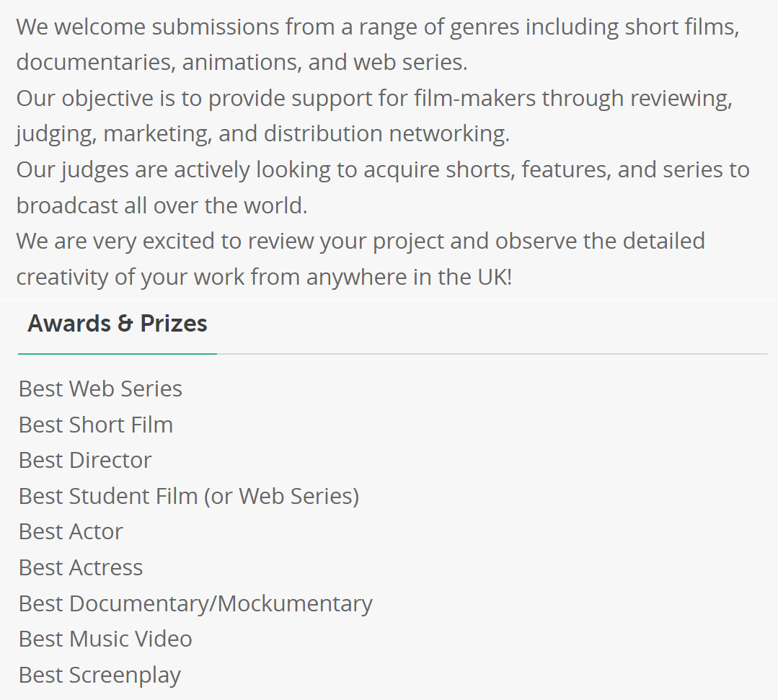Select the Best Short Film list item
The image size is (778, 700).
click(96, 425)
